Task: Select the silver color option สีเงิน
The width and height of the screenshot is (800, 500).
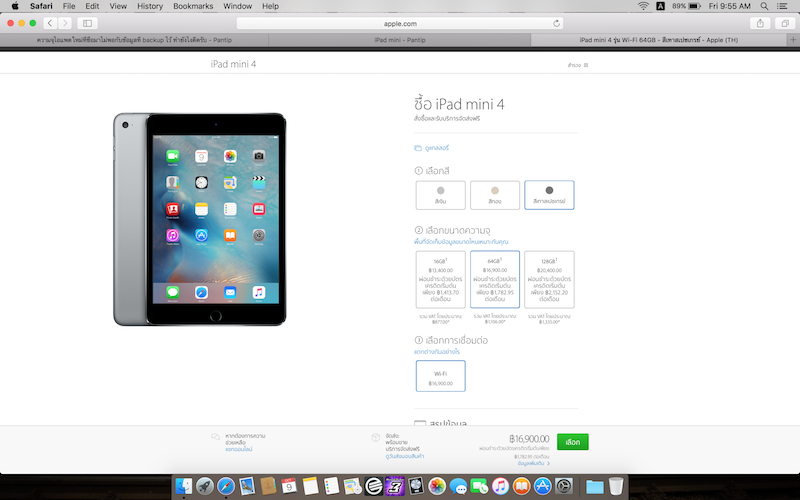Action: point(440,195)
